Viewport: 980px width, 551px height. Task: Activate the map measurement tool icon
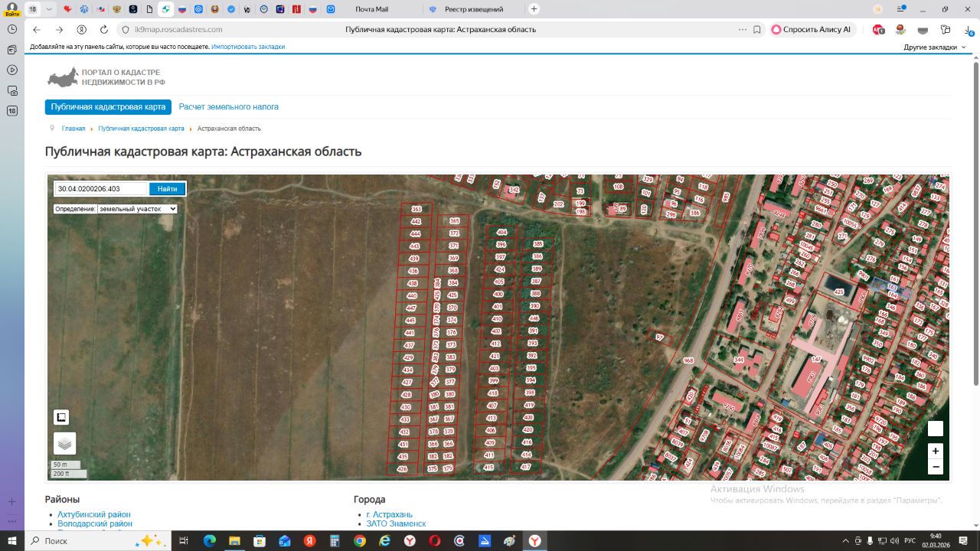[x=61, y=417]
